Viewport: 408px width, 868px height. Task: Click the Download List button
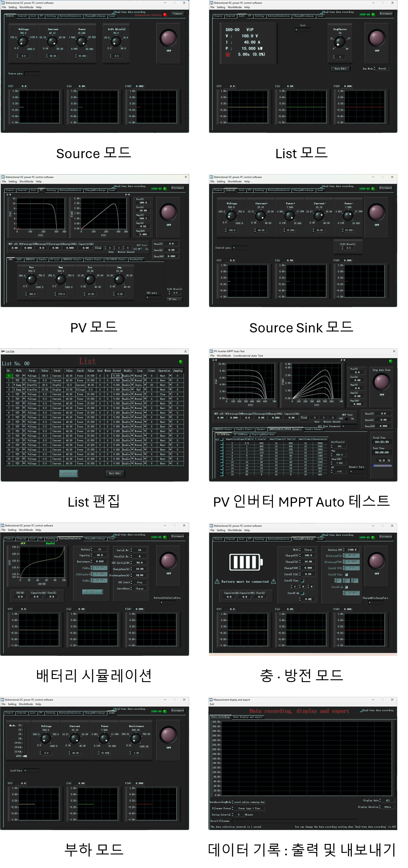(69, 473)
